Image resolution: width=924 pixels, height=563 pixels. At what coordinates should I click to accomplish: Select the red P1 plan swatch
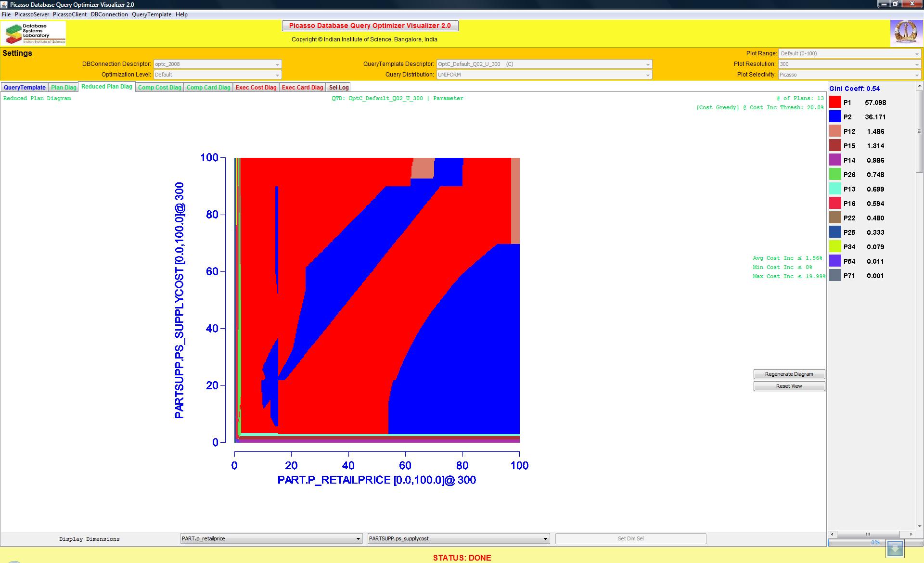point(835,102)
